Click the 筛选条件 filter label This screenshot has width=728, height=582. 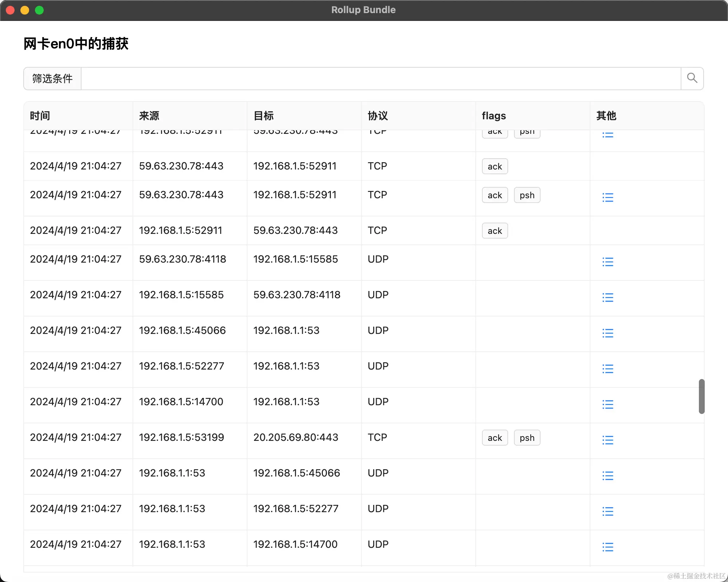pyautogui.click(x=52, y=79)
